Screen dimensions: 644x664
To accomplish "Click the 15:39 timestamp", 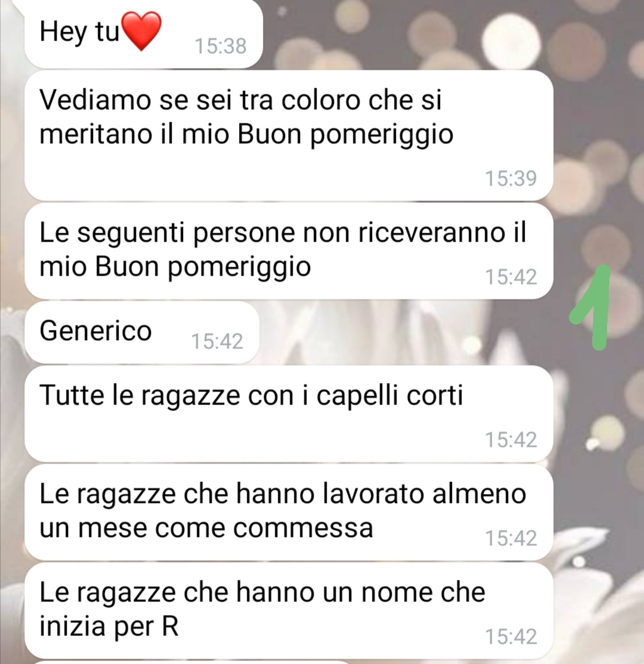I will (x=510, y=178).
